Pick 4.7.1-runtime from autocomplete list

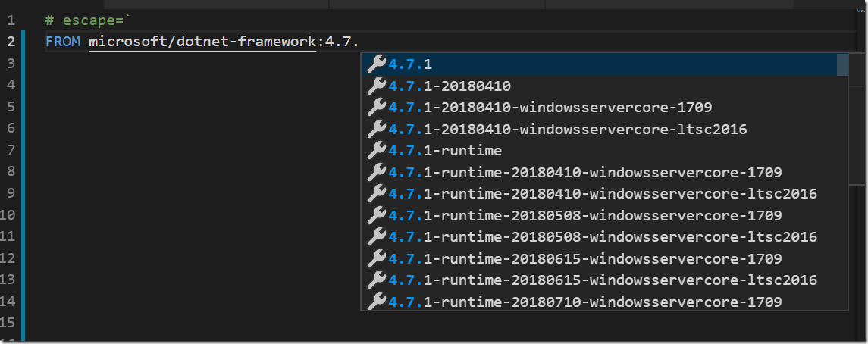(x=604, y=151)
